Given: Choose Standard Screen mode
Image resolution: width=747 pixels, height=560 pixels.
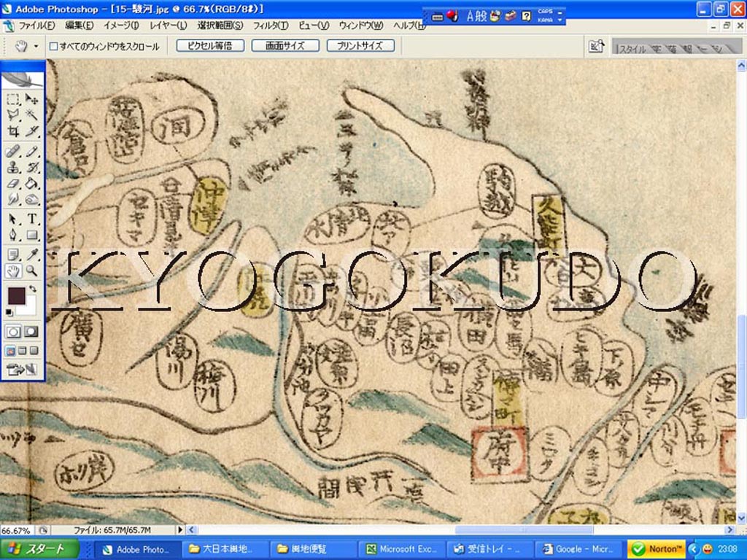Looking at the screenshot, I should [x=10, y=351].
